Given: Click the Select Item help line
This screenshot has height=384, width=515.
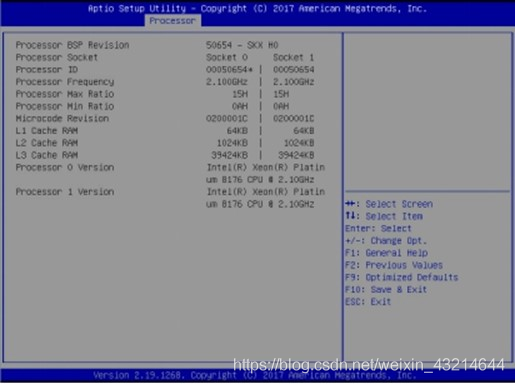Looking at the screenshot, I should coord(384,216).
